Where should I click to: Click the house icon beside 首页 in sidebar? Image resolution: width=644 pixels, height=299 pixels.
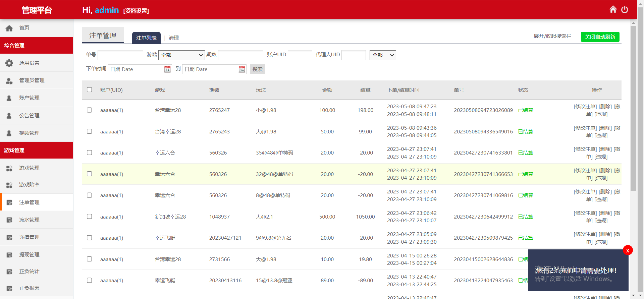[9, 28]
